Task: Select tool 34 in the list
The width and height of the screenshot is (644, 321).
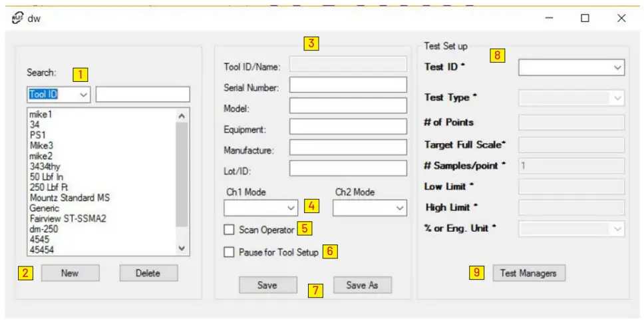Action: pos(35,125)
